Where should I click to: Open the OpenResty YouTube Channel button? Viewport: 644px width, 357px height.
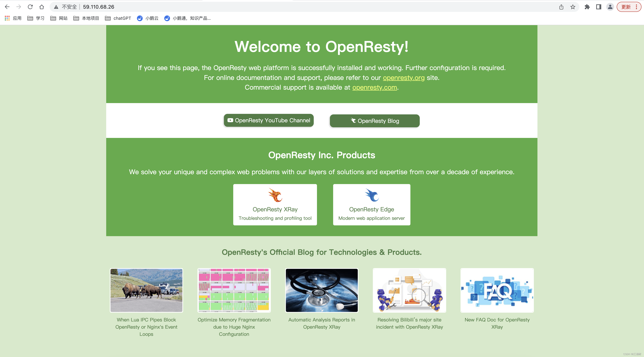(x=268, y=120)
